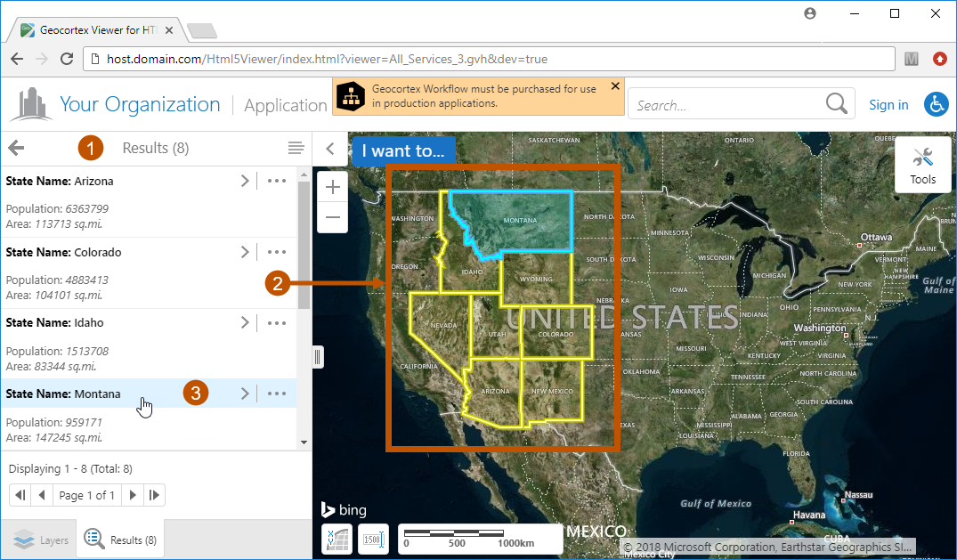Image resolution: width=957 pixels, height=560 pixels.
Task: Open the Tools wrench panel
Action: click(922, 165)
